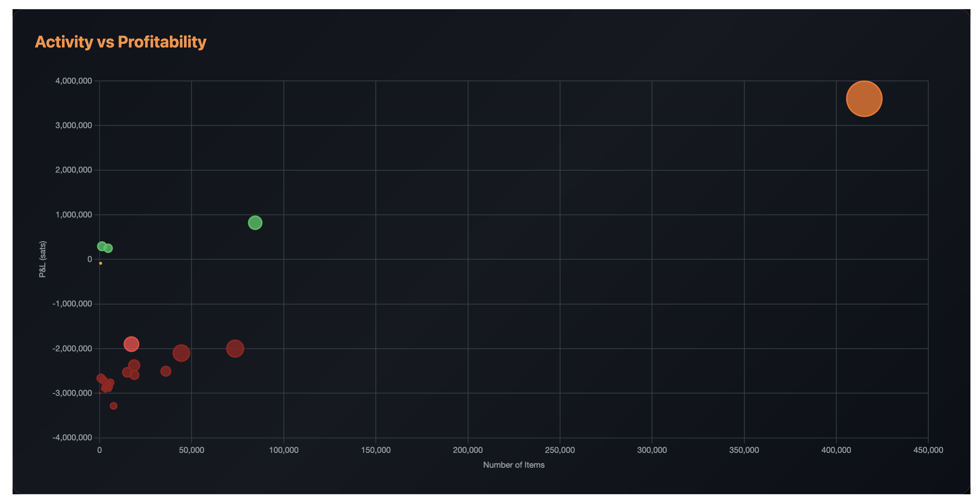Click the 'P&L (sats)' y-axis label
Screen dimensions: 980x503
[42, 259]
